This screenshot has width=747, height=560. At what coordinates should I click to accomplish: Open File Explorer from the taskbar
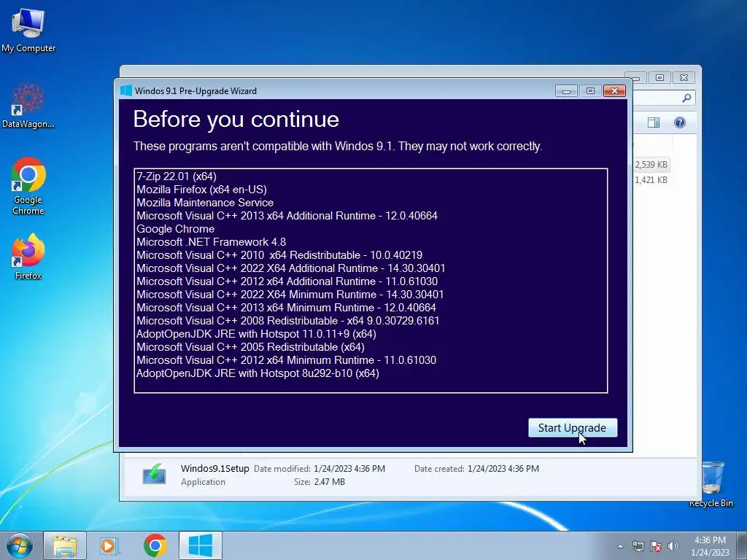[65, 545]
